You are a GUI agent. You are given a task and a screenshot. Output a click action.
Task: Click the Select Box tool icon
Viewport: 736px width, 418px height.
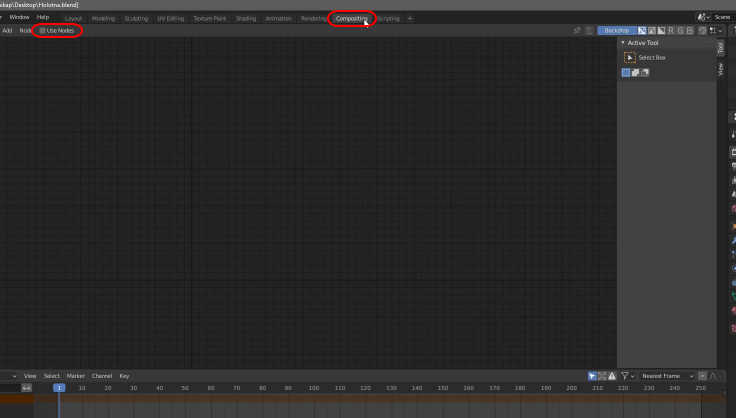629,58
